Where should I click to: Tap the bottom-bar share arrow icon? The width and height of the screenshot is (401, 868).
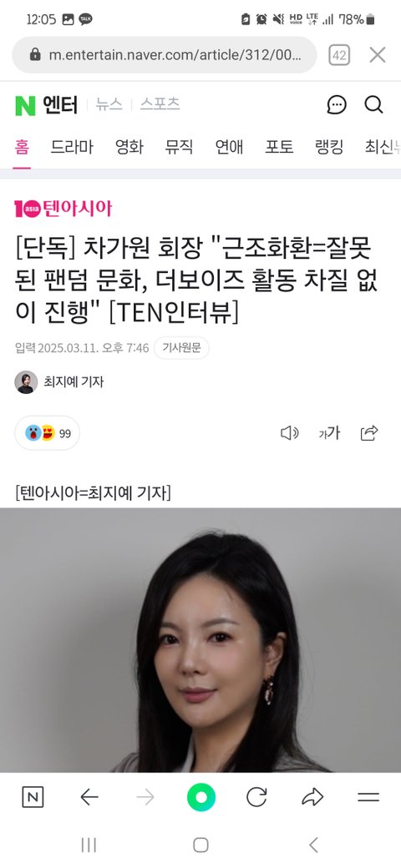tap(312, 797)
